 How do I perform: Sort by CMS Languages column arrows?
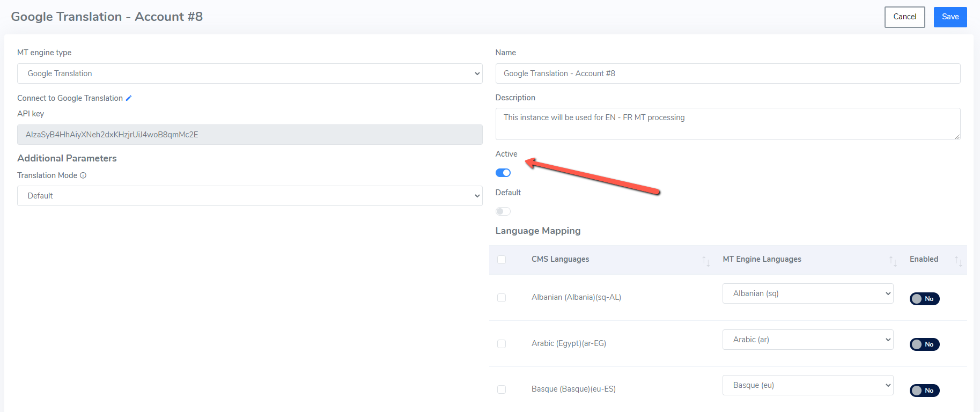click(706, 261)
